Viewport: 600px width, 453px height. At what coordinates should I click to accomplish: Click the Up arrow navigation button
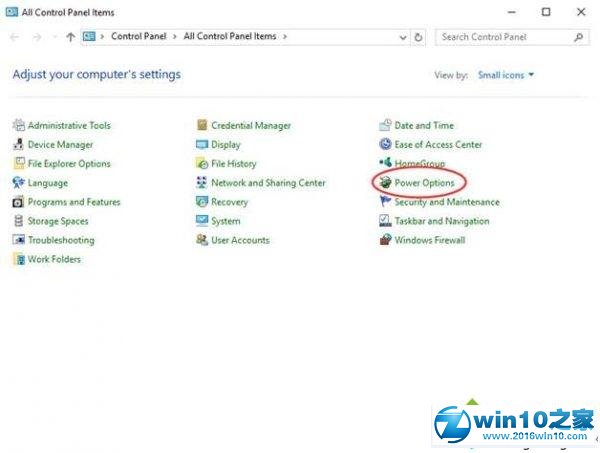click(x=70, y=37)
